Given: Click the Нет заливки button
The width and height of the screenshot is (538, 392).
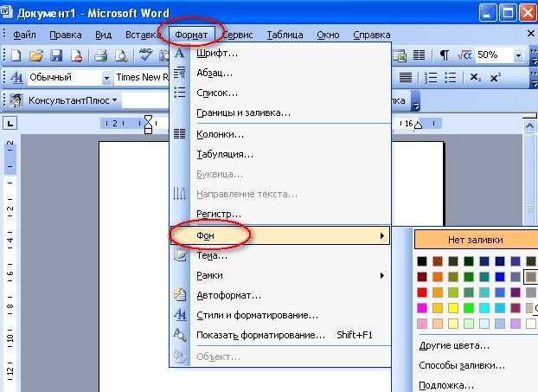Looking at the screenshot, I should point(476,240).
